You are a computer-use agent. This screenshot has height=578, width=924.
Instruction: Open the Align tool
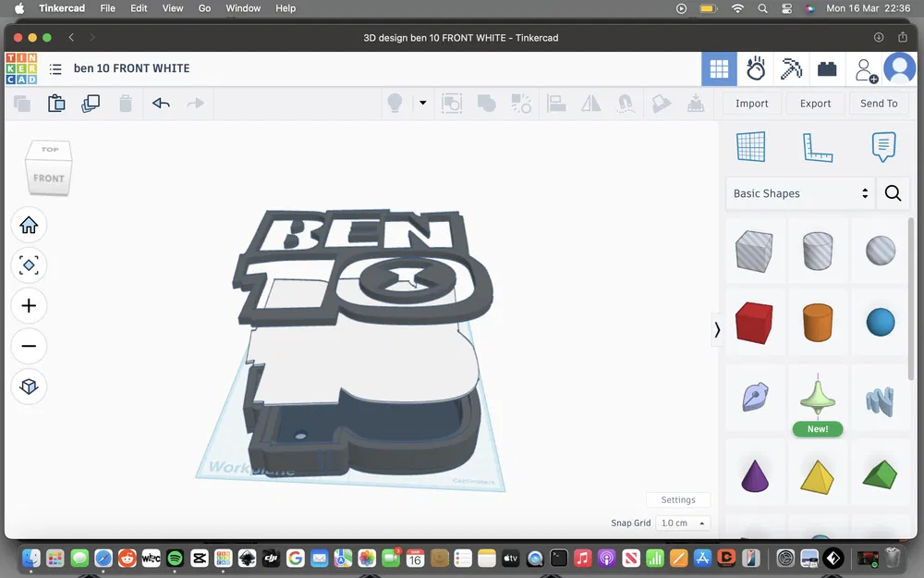(x=556, y=104)
